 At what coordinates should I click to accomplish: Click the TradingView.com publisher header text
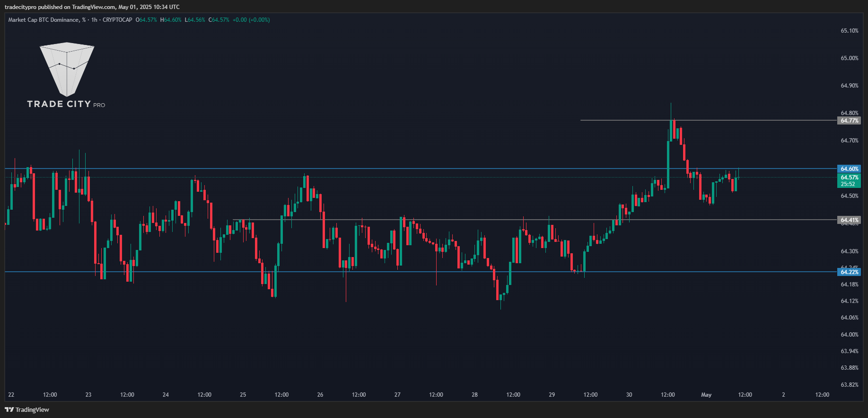pos(92,7)
